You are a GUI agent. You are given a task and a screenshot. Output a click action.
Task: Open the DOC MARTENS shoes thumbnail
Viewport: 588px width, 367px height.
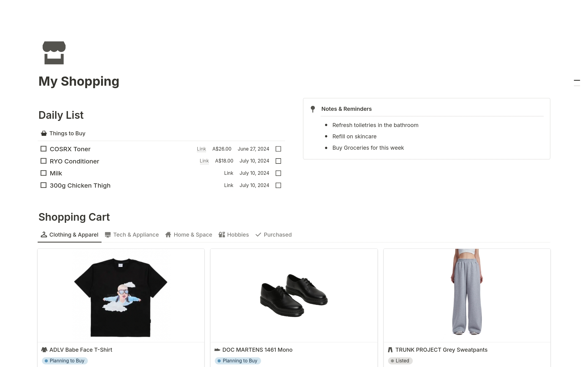pyautogui.click(x=294, y=295)
